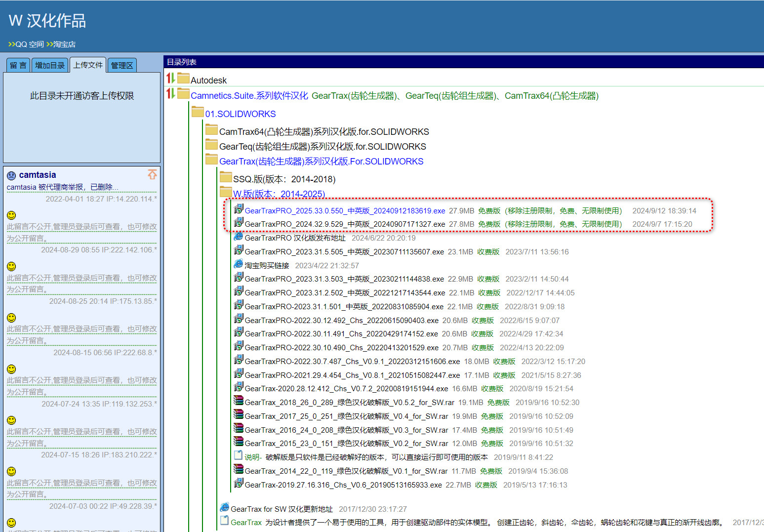This screenshot has height=532, width=764.
Task: Click the sort arrows beside Camnetics.Suite folder
Action: pos(170,93)
